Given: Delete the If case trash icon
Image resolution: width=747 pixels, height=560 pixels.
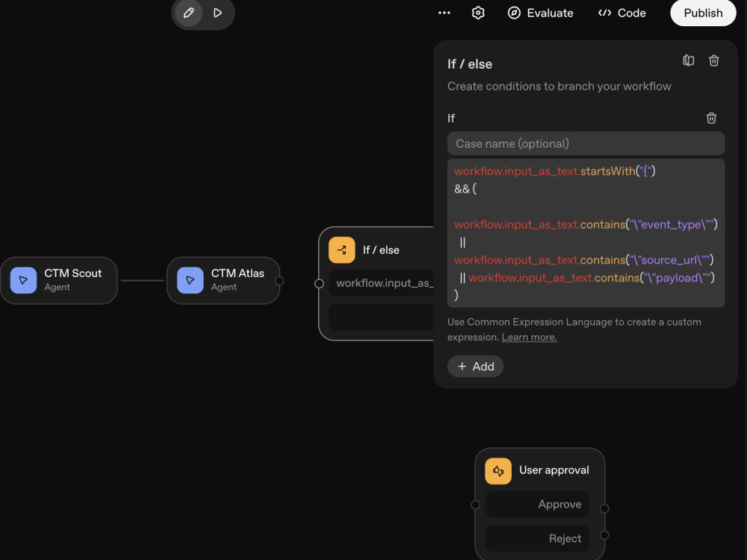Looking at the screenshot, I should pos(711,118).
